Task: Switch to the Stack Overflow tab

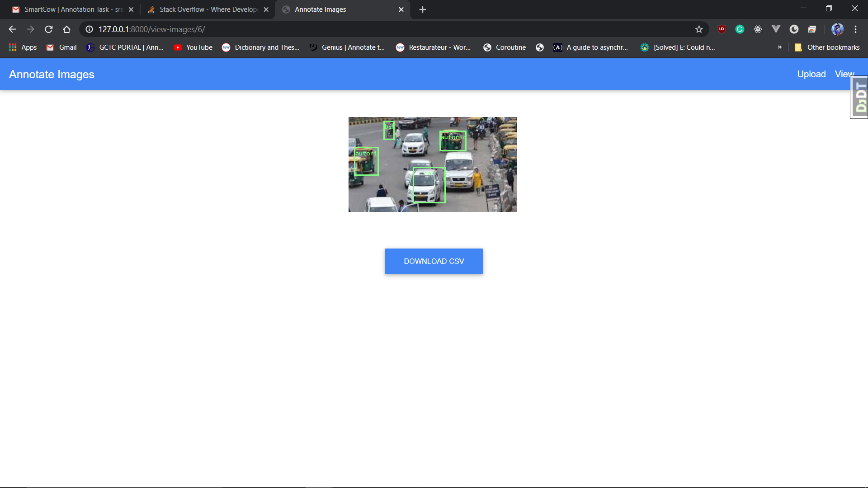Action: (208, 9)
